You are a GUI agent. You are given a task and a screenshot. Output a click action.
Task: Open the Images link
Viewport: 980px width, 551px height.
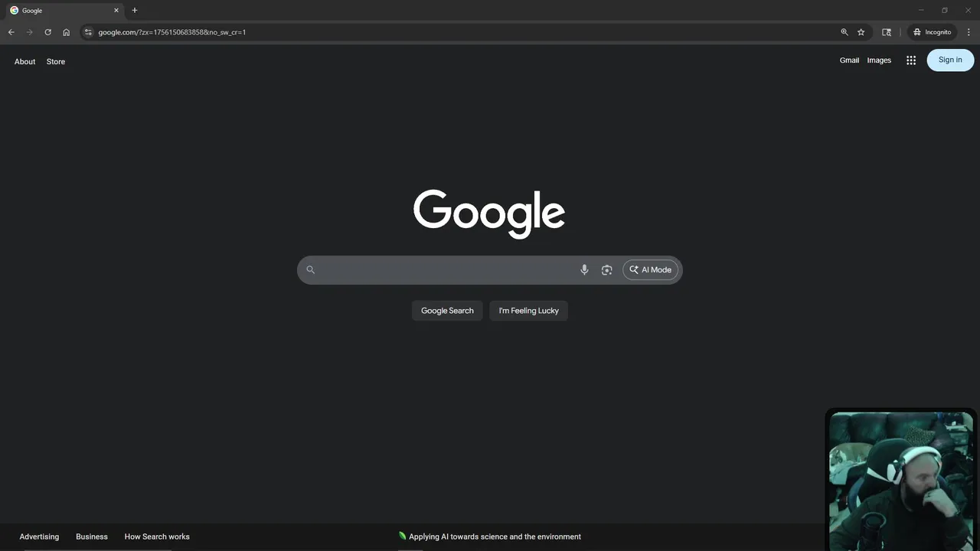click(879, 60)
